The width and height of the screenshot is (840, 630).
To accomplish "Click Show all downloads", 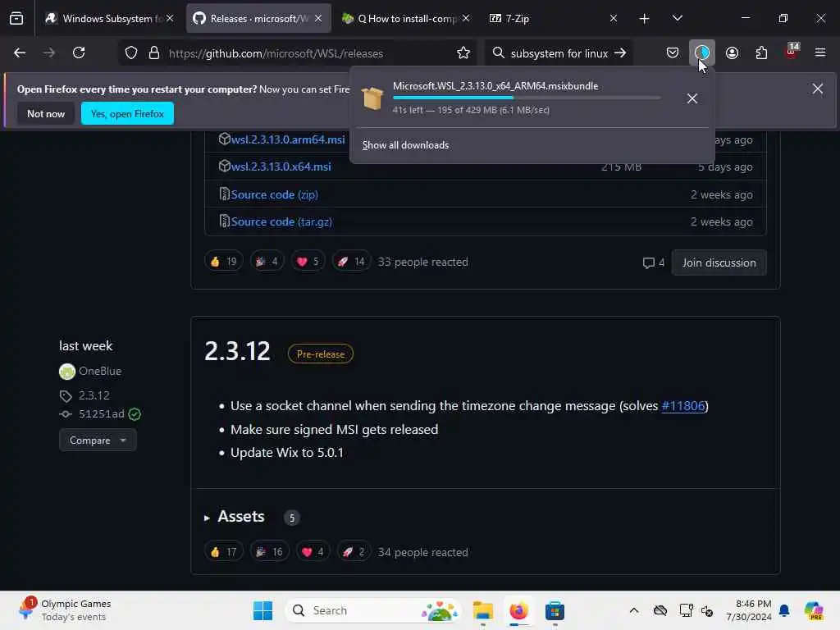I will (405, 145).
